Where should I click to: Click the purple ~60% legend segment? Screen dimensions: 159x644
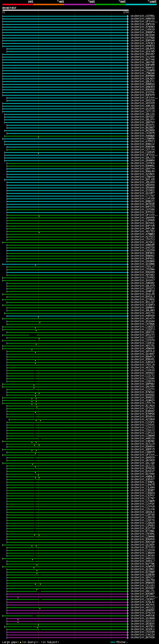(x=79, y=4)
